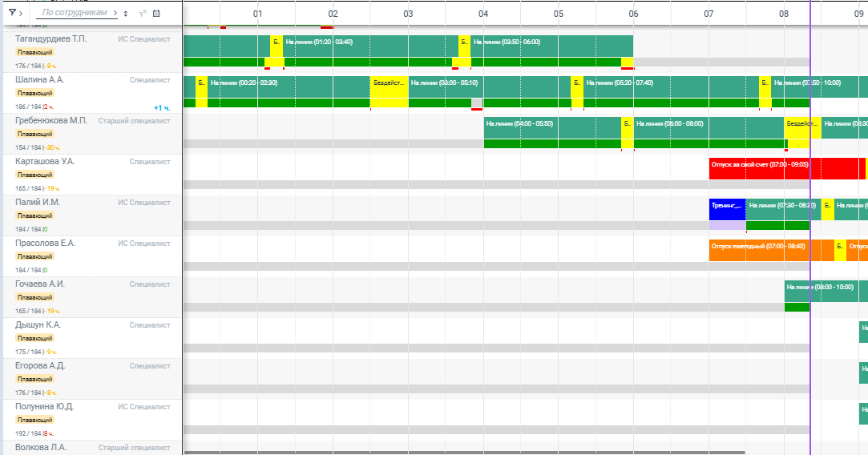Open Шалина 'На линии (03:00 - 05:10)' block
The width and height of the screenshot is (868, 455).
click(x=490, y=87)
